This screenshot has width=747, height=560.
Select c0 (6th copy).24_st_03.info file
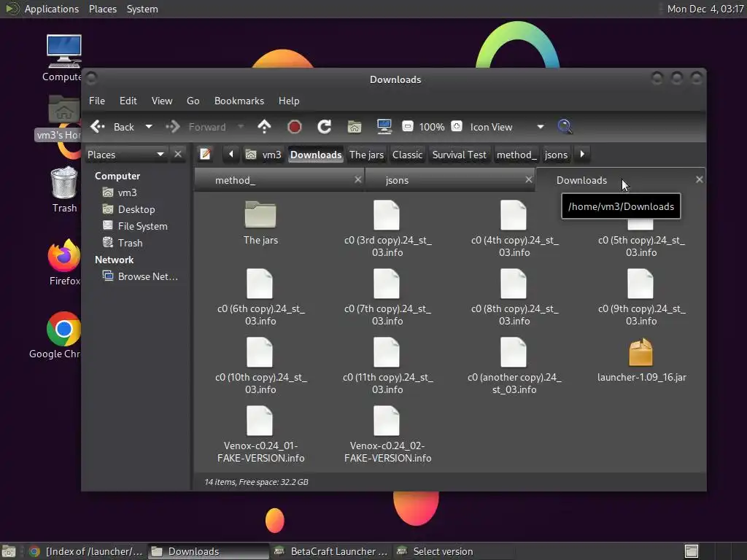260,284
